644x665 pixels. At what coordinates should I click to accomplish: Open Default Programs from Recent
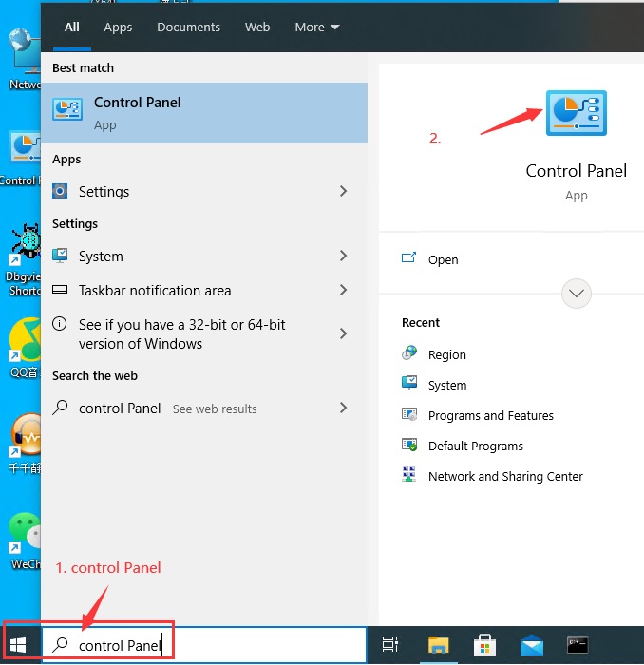(x=475, y=446)
